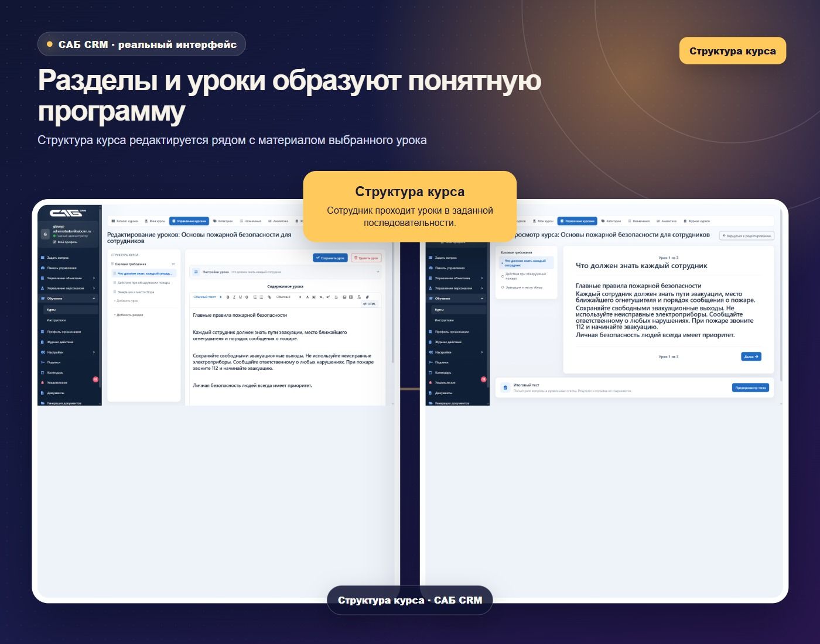Return to editing from course preview
820x644 pixels.
(x=747, y=235)
